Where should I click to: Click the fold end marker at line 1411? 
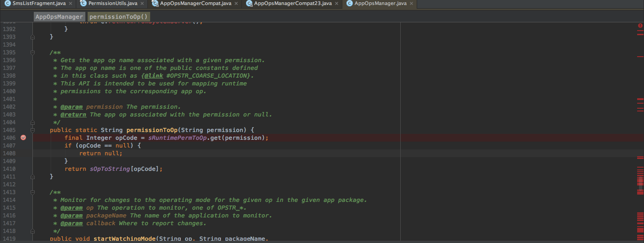pos(32,176)
